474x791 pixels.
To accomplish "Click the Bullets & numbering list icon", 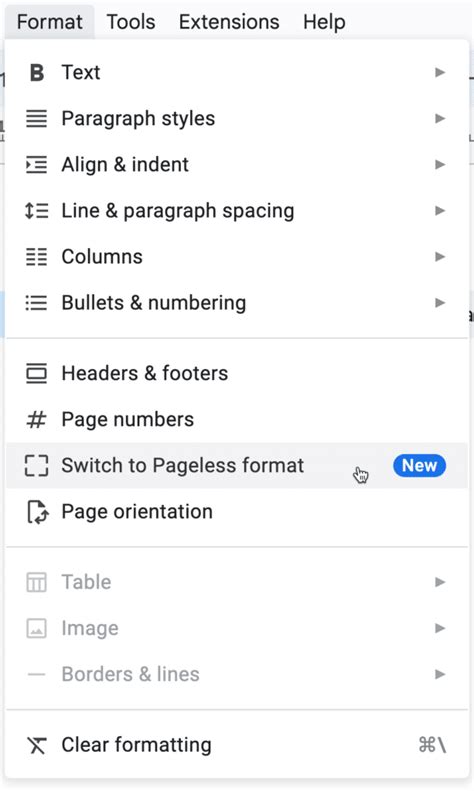I will coord(36,303).
